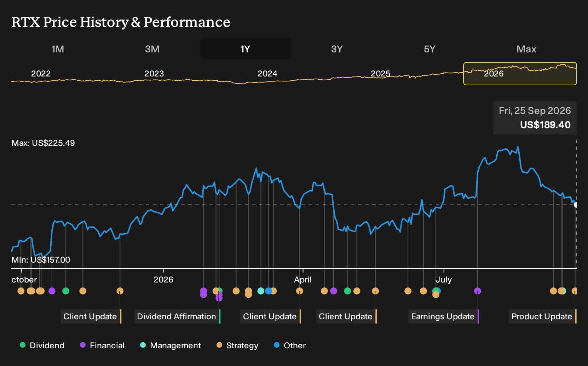Toggle Management events in the legend
588x366 pixels.
tap(171, 345)
